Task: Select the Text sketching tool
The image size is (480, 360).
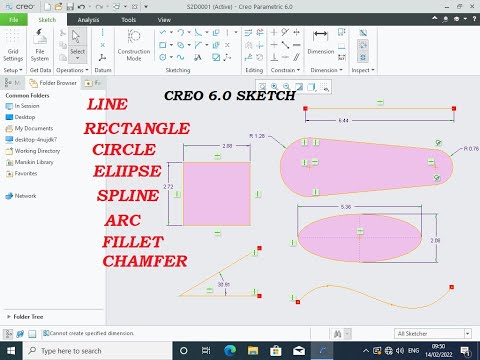Action: 198,57
